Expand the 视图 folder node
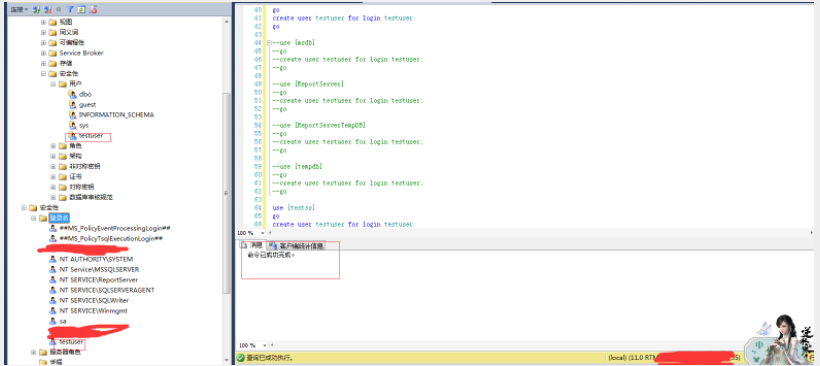 [x=43, y=22]
